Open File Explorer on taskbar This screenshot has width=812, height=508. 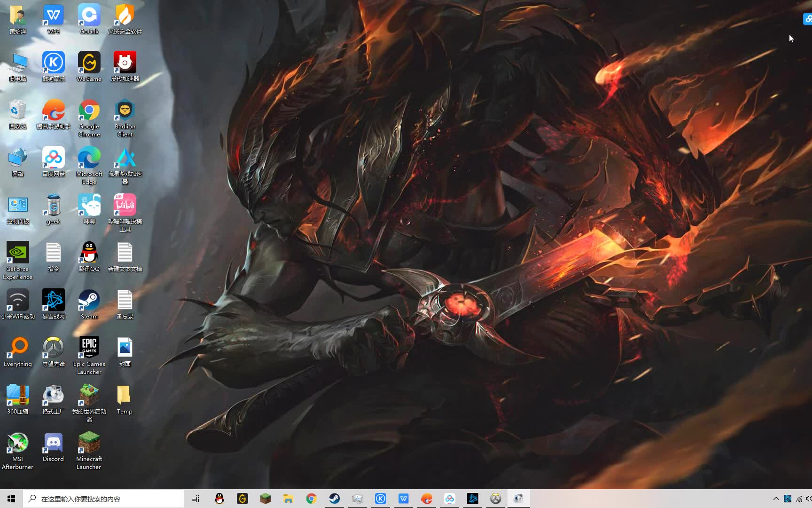coord(288,499)
